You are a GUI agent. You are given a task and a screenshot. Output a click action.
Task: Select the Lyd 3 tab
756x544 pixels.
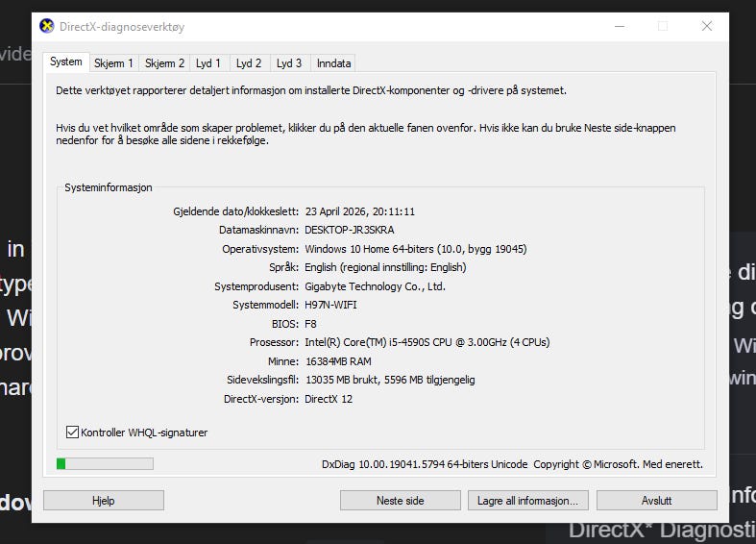click(x=289, y=63)
